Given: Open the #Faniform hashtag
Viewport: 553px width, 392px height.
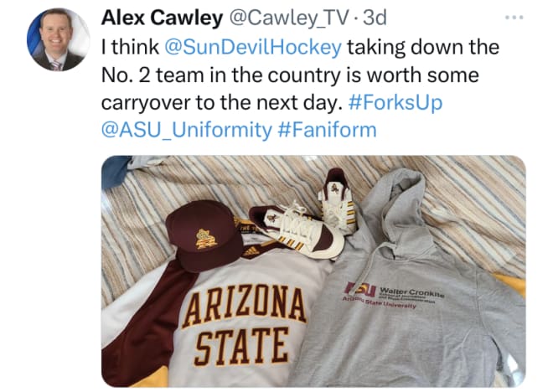Looking at the screenshot, I should pos(328,129).
